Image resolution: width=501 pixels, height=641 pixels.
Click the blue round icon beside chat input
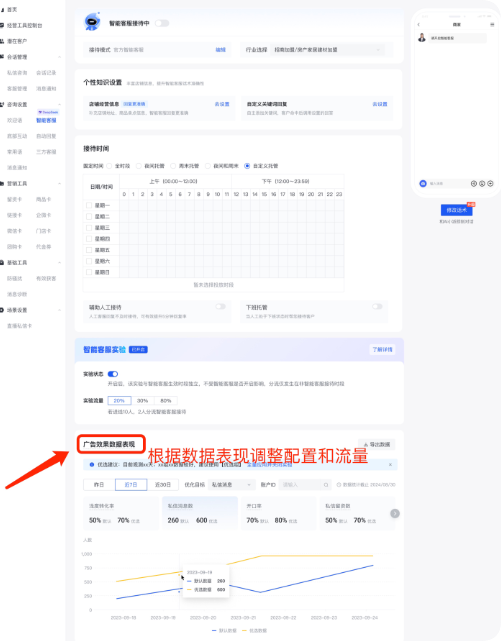coord(423,184)
